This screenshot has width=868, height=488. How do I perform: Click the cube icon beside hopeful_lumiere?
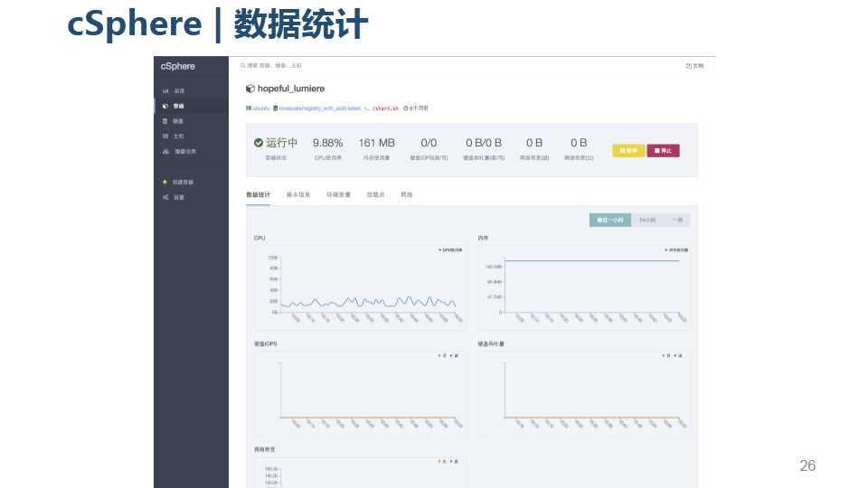coord(250,89)
